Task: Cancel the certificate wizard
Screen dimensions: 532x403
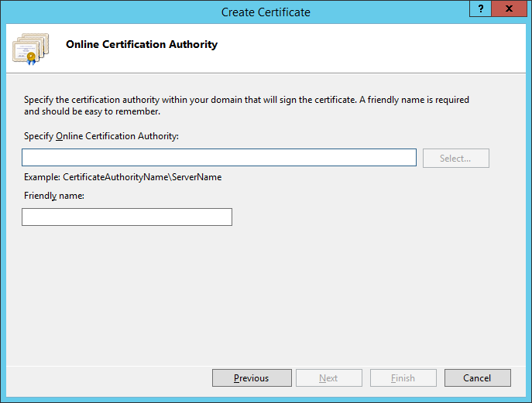Action: [x=477, y=378]
